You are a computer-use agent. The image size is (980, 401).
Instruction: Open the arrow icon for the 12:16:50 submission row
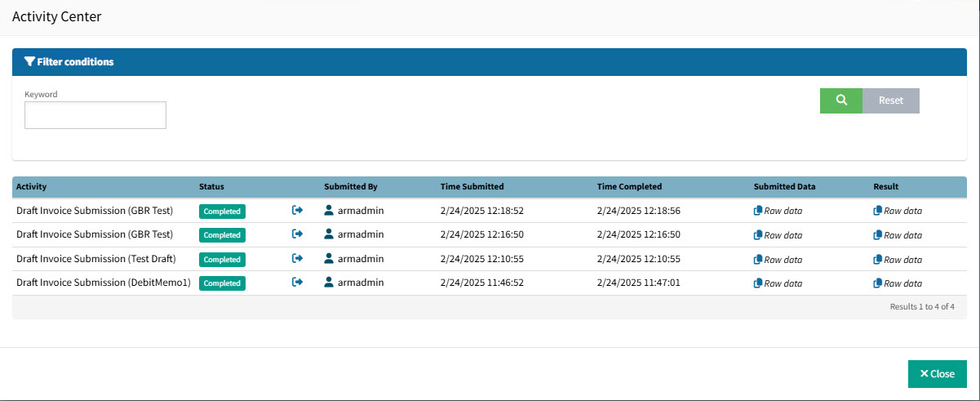(298, 234)
